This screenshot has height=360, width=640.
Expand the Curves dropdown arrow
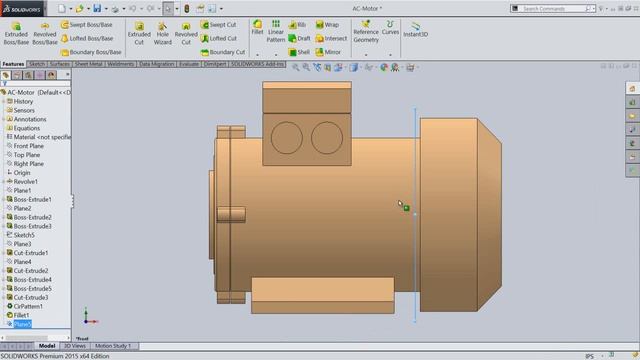(x=390, y=55)
